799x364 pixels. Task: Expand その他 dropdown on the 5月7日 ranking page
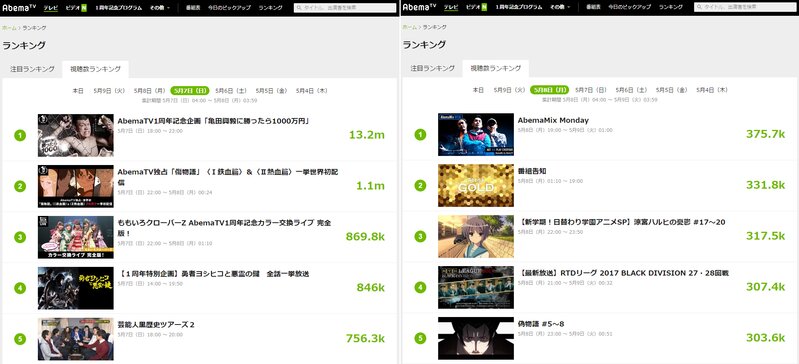(x=160, y=8)
